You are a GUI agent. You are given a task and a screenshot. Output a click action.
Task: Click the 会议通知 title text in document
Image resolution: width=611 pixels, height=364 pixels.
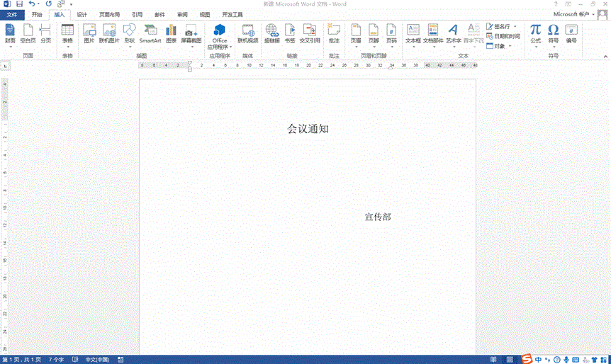tap(308, 129)
